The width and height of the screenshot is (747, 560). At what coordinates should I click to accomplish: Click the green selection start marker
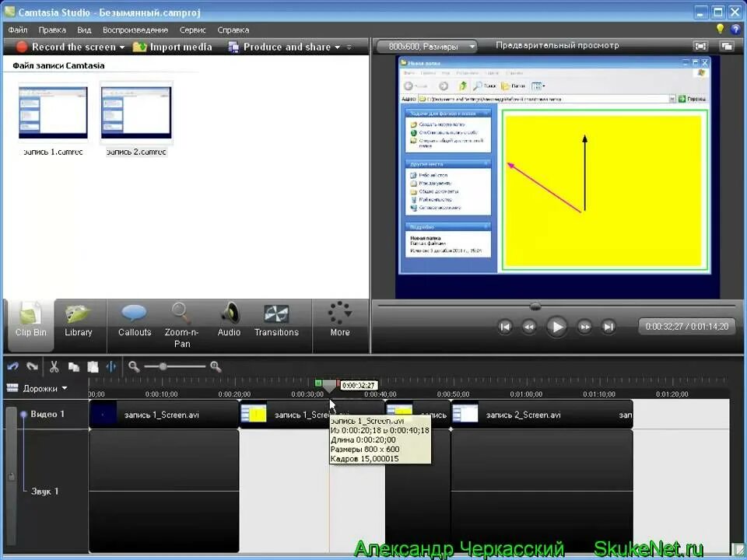[318, 383]
